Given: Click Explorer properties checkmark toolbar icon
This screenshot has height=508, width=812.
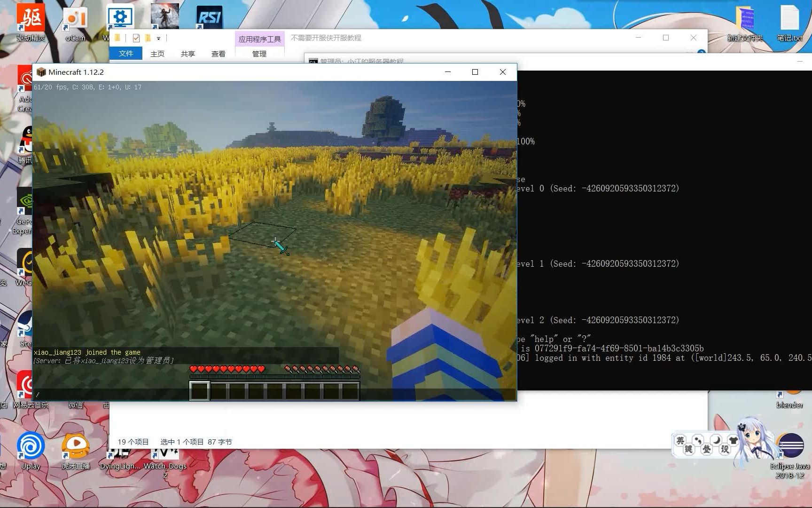Looking at the screenshot, I should (136, 38).
